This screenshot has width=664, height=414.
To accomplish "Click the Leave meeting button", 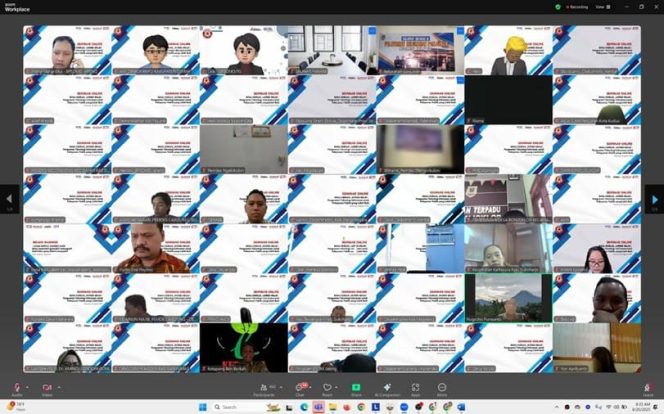I will [x=647, y=388].
